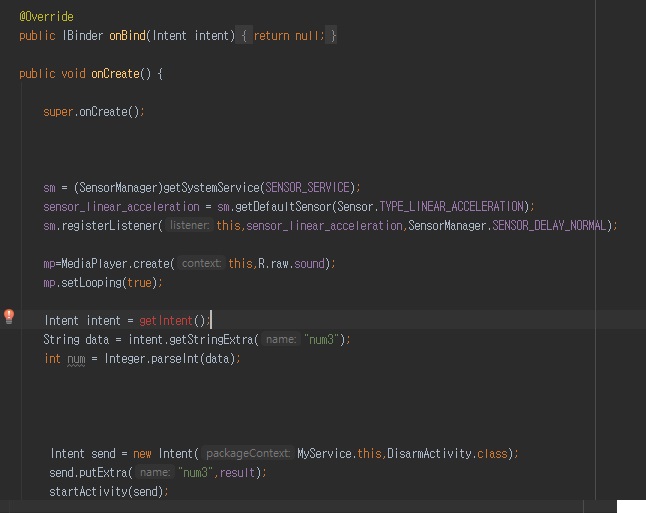646x513 pixels.
Task: Click MyService.this reference
Action: (339, 453)
